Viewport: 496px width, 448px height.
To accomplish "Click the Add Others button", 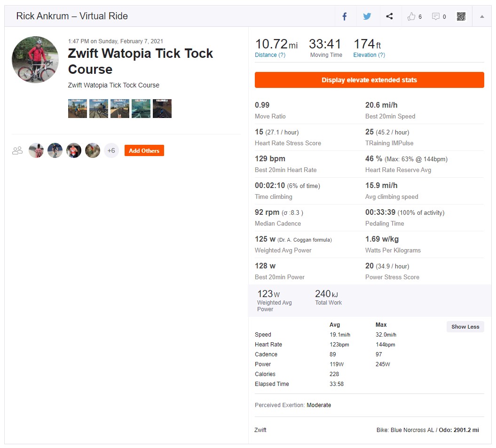I will pos(144,150).
